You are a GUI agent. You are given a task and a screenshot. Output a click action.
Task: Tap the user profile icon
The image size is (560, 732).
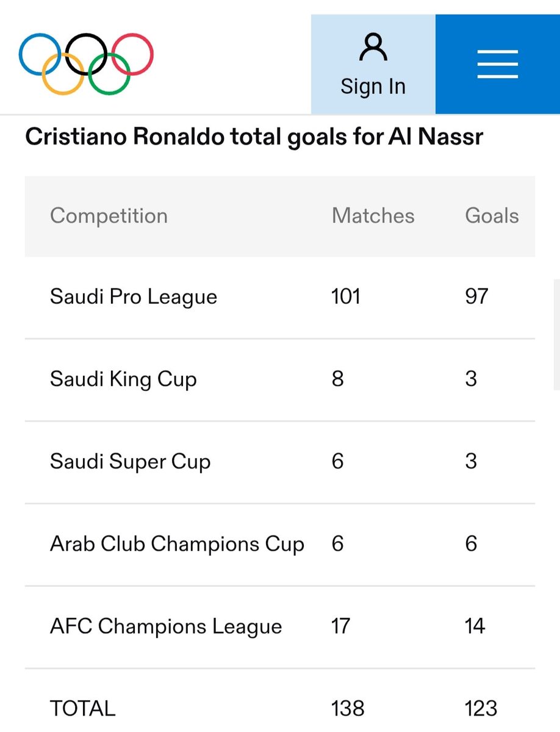(373, 48)
